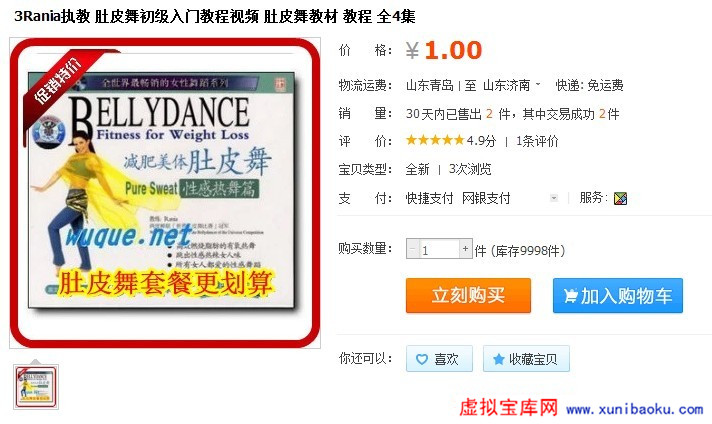Image resolution: width=712 pixels, height=424 pixels.
Task: Click the purchase quantity input field
Action: pos(439,249)
